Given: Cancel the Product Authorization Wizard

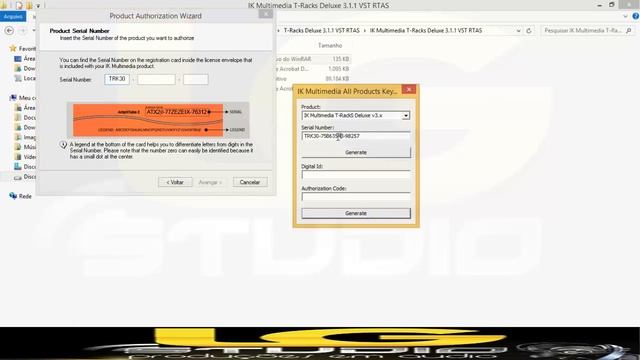Looking at the screenshot, I should pos(250,182).
